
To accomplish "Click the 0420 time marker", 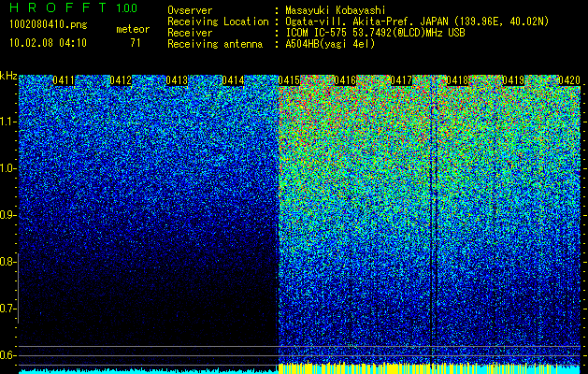I will [569, 80].
